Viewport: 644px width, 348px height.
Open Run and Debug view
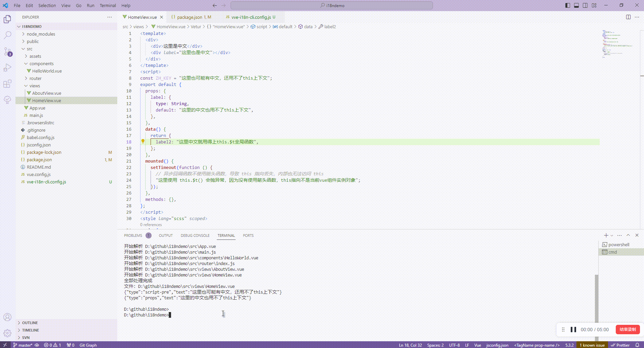point(7,68)
